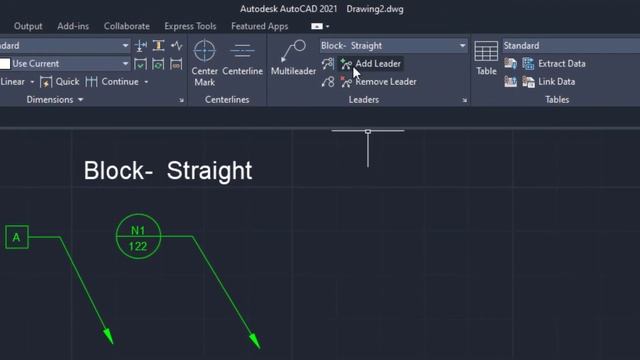Screen dimensions: 640x360
Task: Click the Remove Leader icon
Action: point(346,82)
